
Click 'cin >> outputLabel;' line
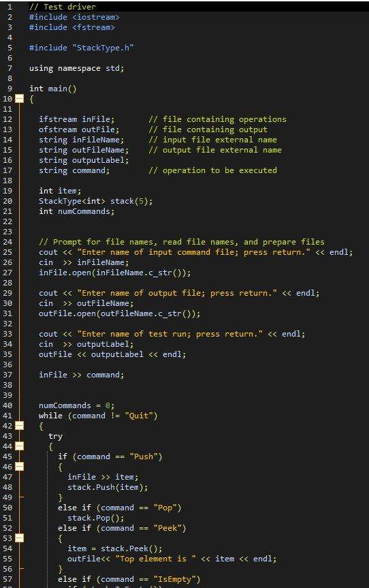(x=86, y=344)
